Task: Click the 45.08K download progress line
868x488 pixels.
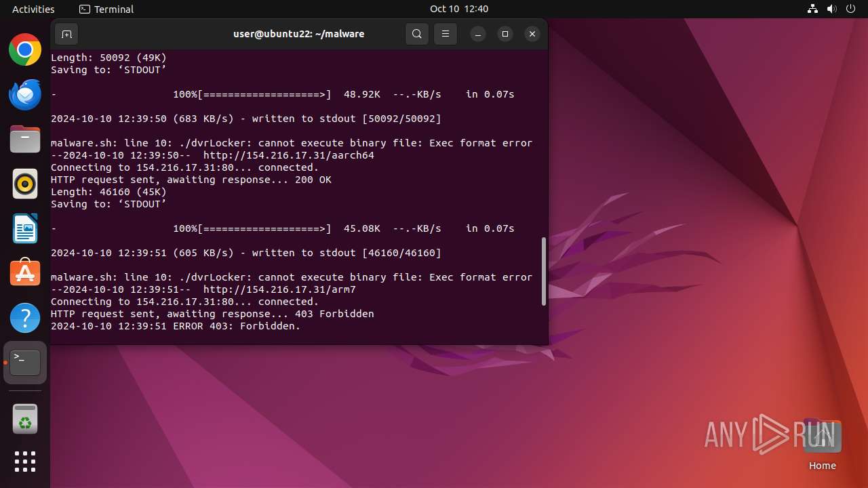Action: coord(283,228)
